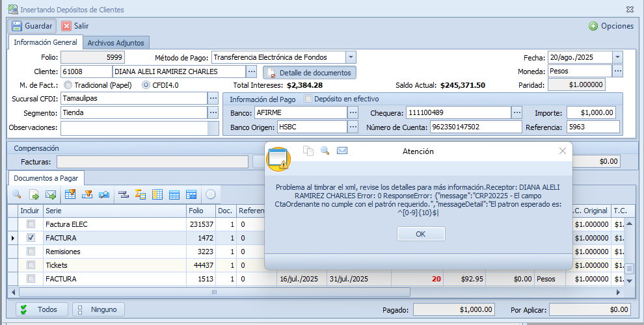Click the ellipsis button next to Banco AFIRME
Screen dimensions: 644x325
[353, 112]
